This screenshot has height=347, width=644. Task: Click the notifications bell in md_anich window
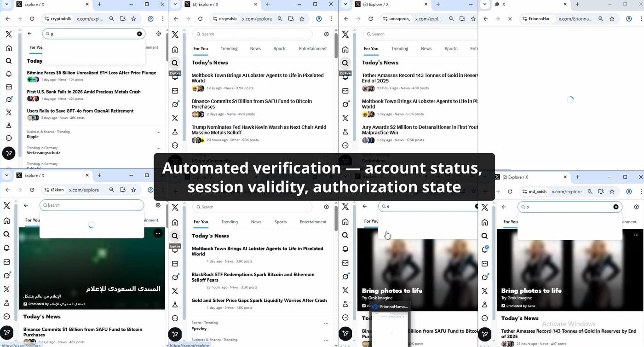pyautogui.click(x=484, y=249)
